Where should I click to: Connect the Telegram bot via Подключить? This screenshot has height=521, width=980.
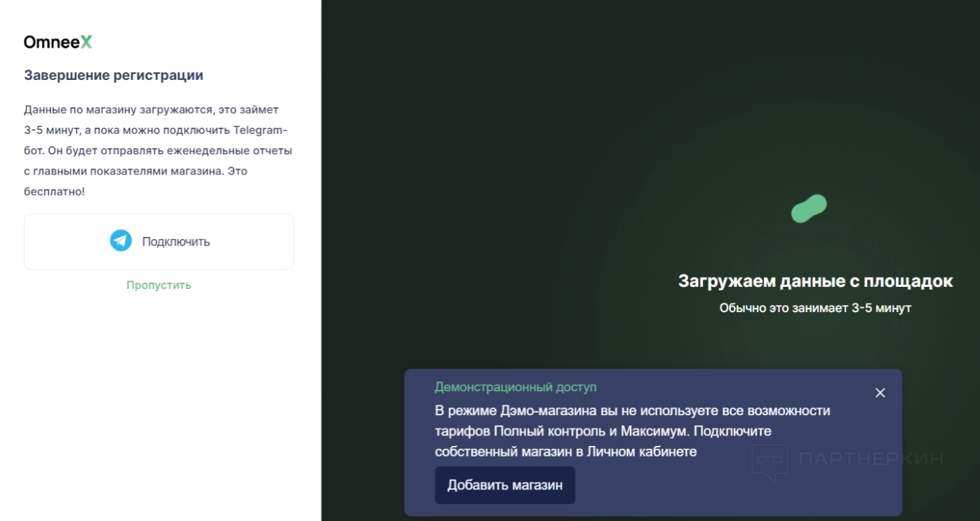[x=159, y=242]
